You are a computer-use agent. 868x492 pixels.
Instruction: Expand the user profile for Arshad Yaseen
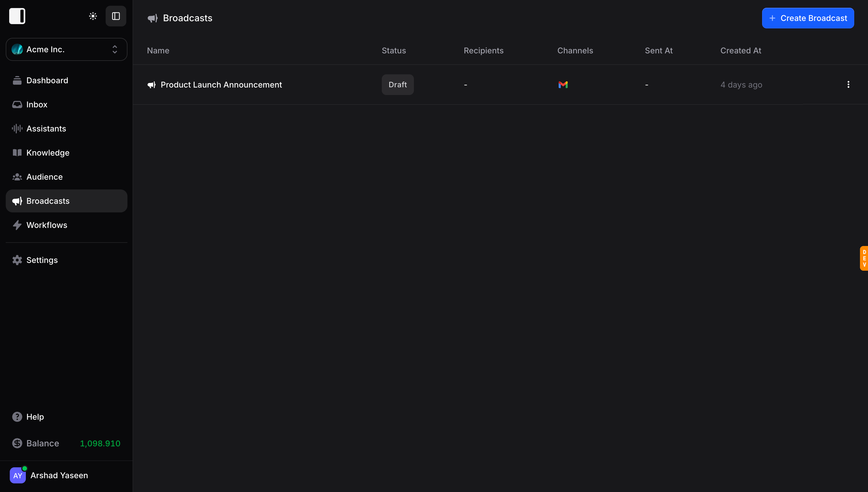click(59, 475)
